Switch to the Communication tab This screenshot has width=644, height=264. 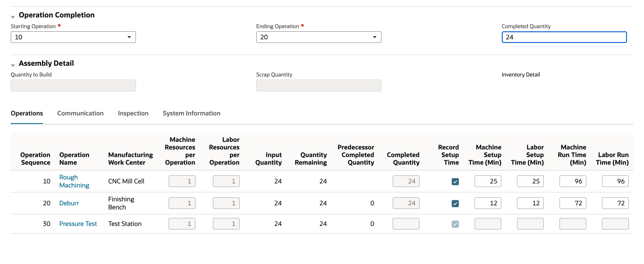(80, 113)
